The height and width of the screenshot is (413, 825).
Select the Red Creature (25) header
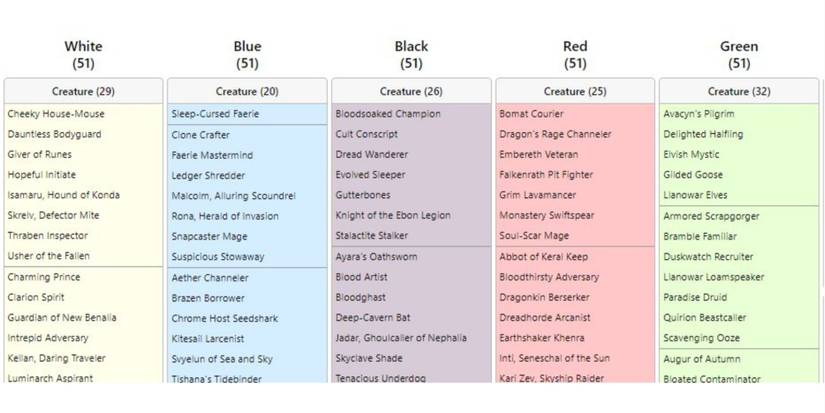(x=575, y=91)
